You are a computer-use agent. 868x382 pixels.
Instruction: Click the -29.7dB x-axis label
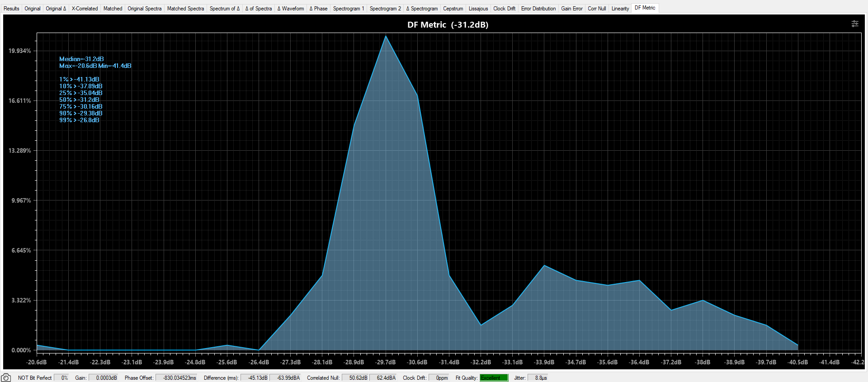click(x=385, y=362)
